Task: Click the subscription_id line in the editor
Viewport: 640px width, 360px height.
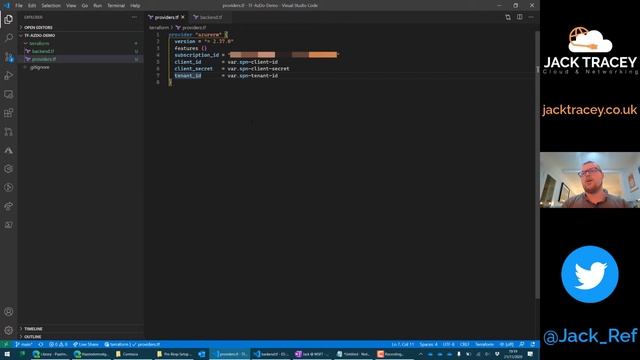Action: [256, 55]
